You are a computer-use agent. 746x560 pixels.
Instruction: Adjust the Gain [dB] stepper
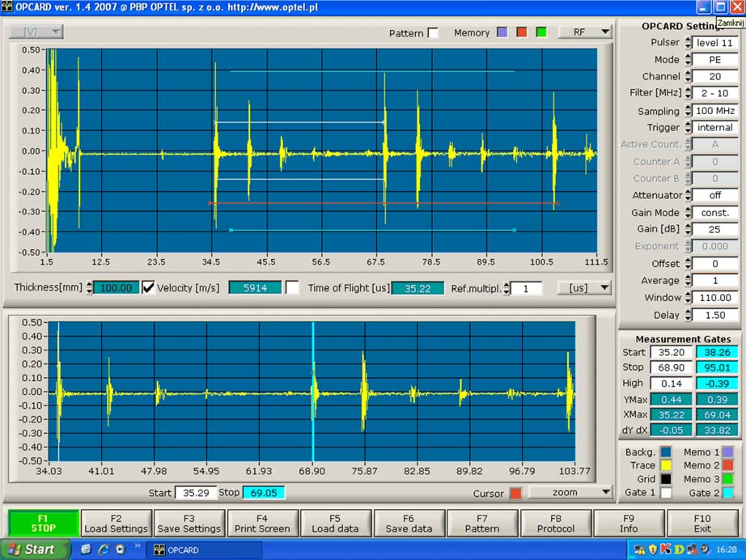coord(688,229)
